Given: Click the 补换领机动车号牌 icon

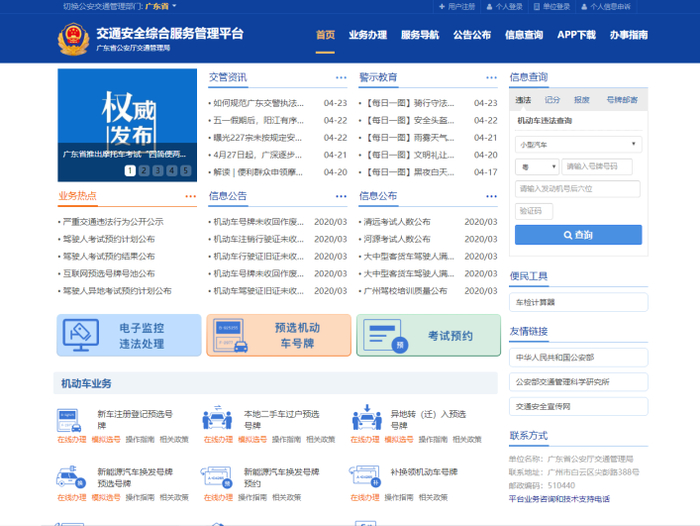Looking at the screenshot, I should 366,477.
